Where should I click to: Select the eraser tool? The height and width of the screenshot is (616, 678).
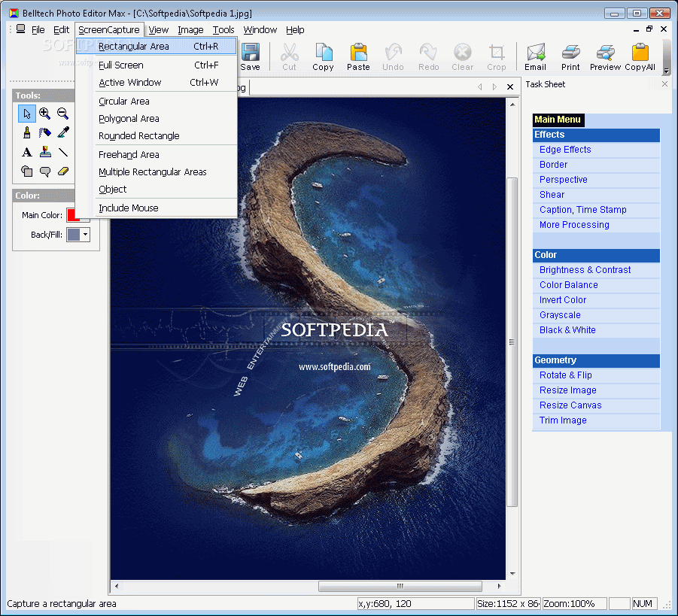pyautogui.click(x=62, y=171)
